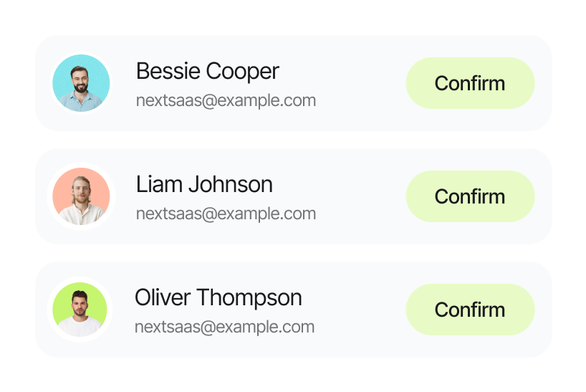Viewport: 586px width, 392px height.
Task: Hit Confirm next to Oliver Thompson
Action: (470, 310)
